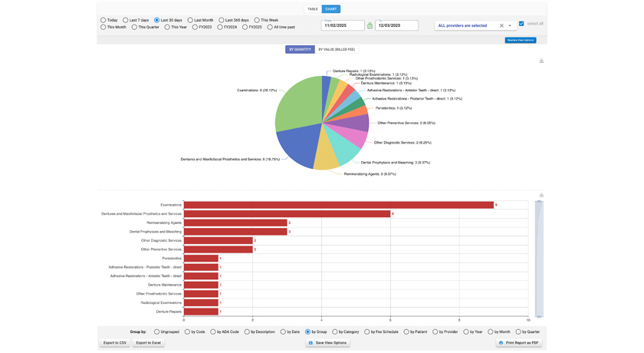This screenshot has height=353, width=644.
Task: Group by Ungrouped
Action: [156, 332]
